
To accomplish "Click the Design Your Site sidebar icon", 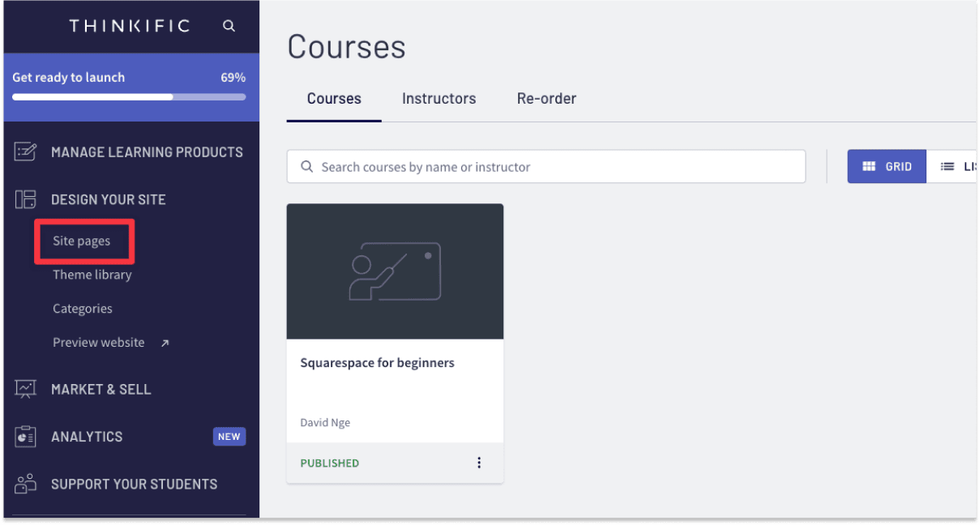I will click(x=25, y=199).
